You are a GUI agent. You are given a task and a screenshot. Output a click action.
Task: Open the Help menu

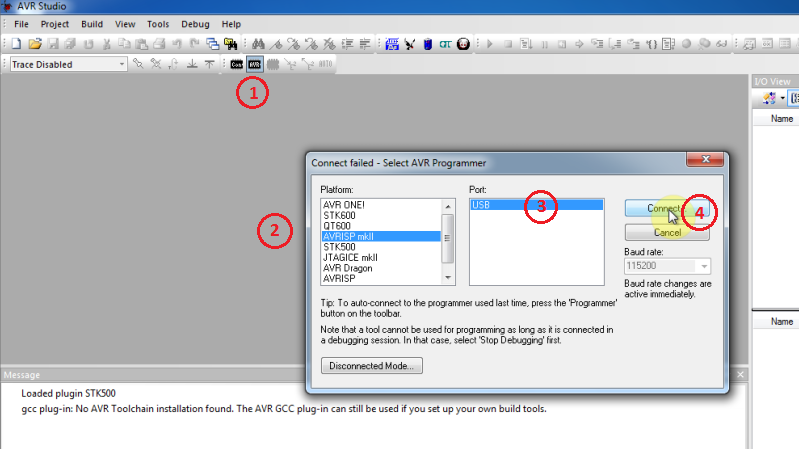pyautogui.click(x=231, y=24)
